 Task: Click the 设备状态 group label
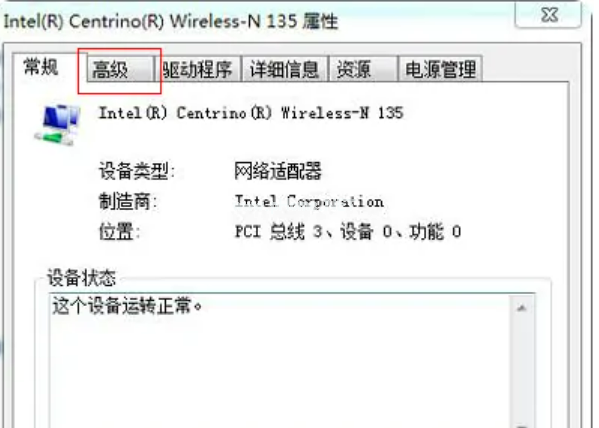click(81, 278)
